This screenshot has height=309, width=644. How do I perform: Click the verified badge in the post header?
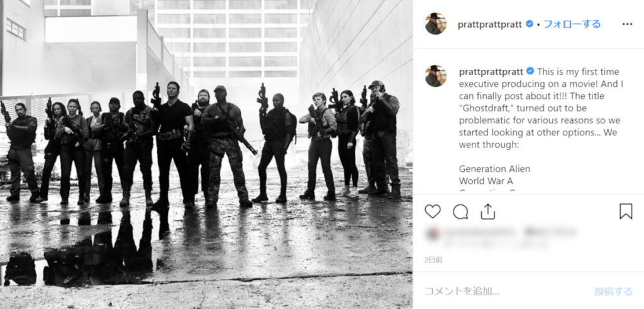click(530, 24)
